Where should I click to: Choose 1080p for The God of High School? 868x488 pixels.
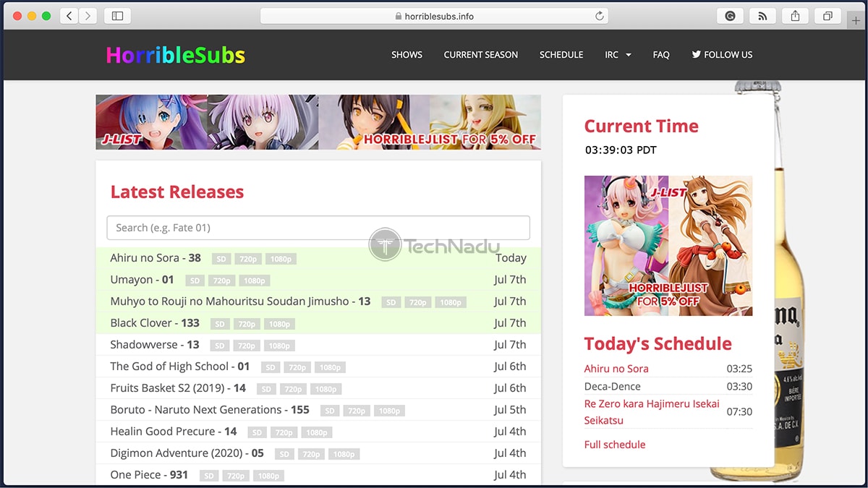pyautogui.click(x=330, y=367)
